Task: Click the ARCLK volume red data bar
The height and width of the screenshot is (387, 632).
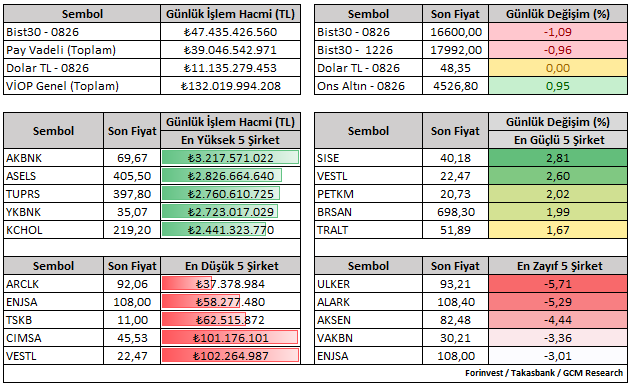Action: point(187,284)
